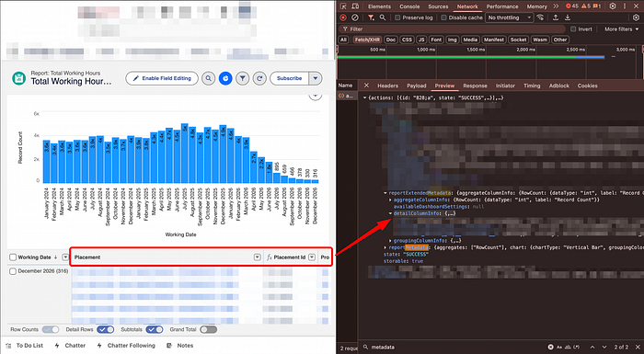Screen dimensions: 644x354
Task: Switch to the Elements tab
Action: (x=379, y=6)
